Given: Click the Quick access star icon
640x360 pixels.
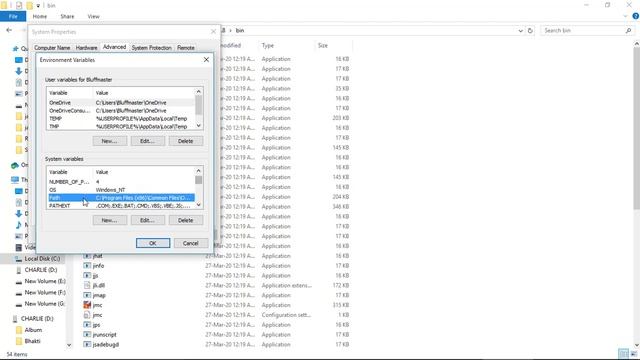Looking at the screenshot, I should [16, 49].
